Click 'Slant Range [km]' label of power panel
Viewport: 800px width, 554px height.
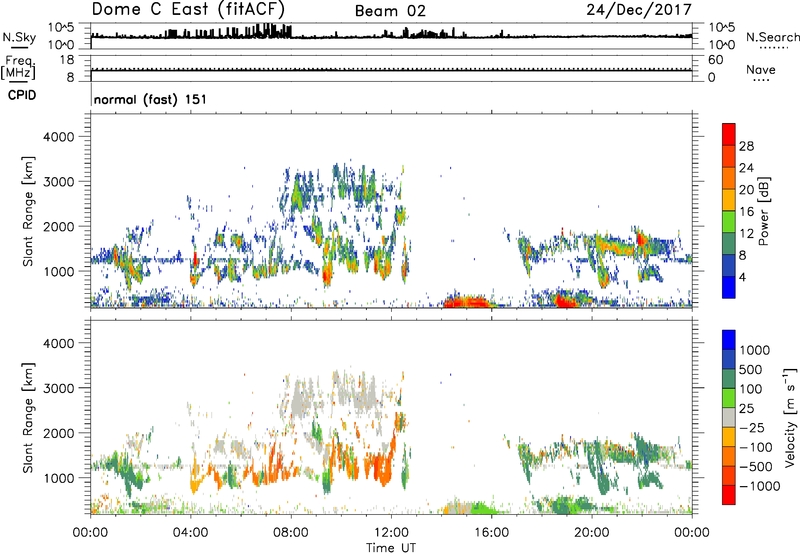[29, 211]
